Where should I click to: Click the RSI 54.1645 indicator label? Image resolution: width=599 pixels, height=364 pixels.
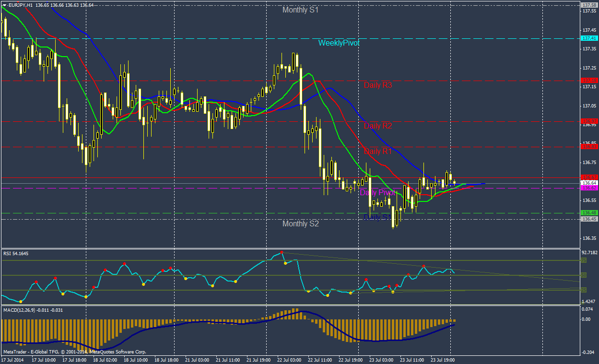click(16, 253)
